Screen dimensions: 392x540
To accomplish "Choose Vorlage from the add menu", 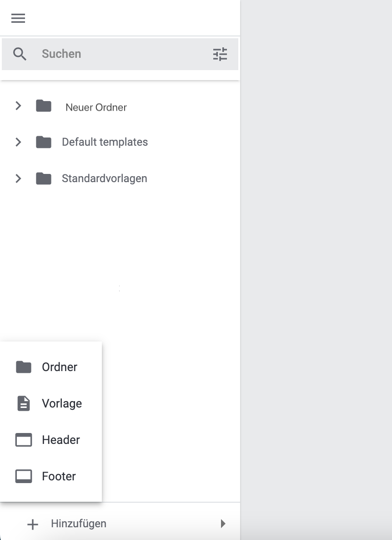I will tap(62, 403).
